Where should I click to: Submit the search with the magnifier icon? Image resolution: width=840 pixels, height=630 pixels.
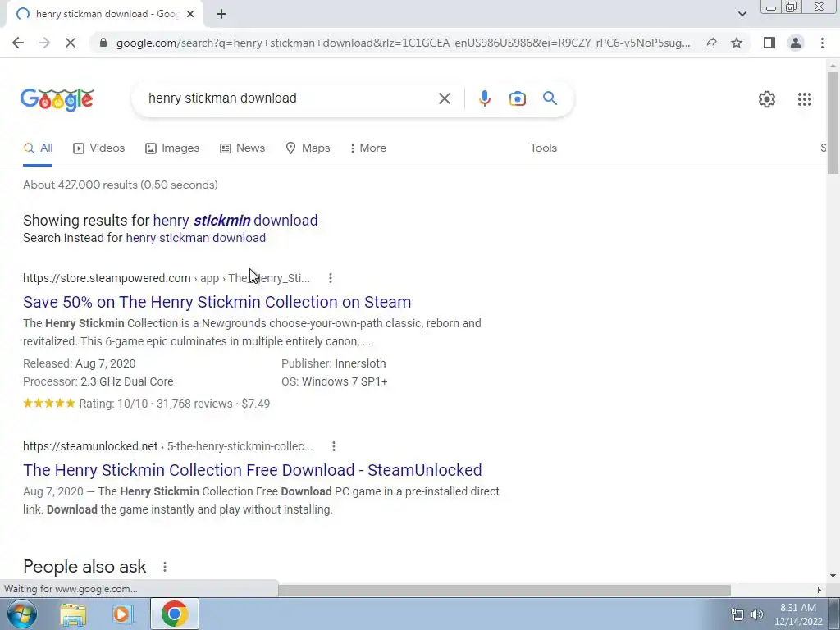pyautogui.click(x=550, y=98)
